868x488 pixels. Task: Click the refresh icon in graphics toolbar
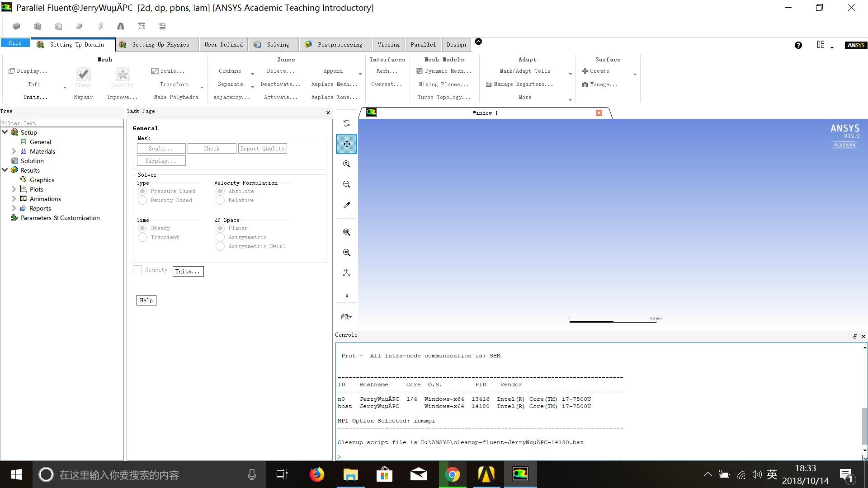pyautogui.click(x=347, y=123)
